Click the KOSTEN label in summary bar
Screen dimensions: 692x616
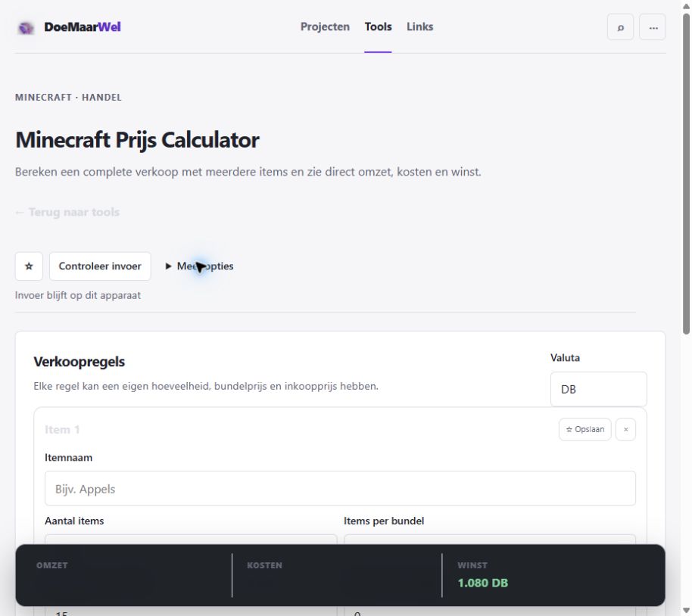tap(264, 565)
